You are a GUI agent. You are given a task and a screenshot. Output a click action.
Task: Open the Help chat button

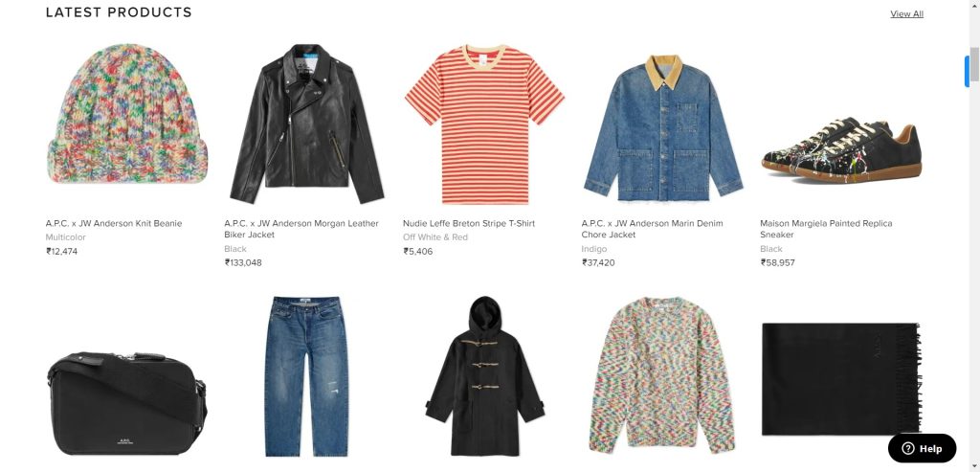pos(922,448)
